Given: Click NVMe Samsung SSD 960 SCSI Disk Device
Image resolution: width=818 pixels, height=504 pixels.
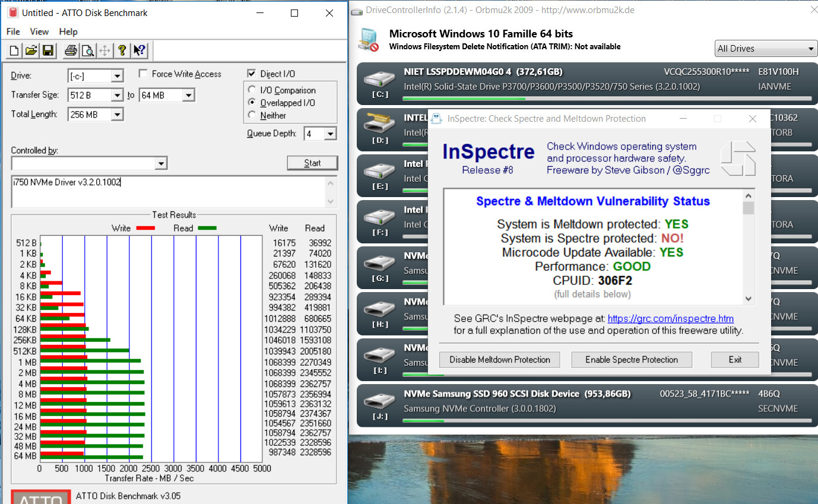Looking at the screenshot, I should (x=492, y=394).
